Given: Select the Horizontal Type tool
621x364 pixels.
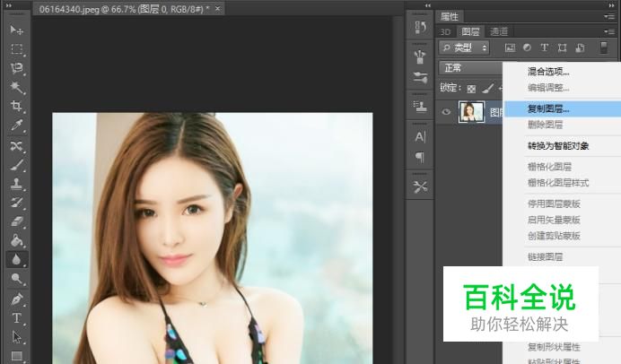Looking at the screenshot, I should (16, 318).
